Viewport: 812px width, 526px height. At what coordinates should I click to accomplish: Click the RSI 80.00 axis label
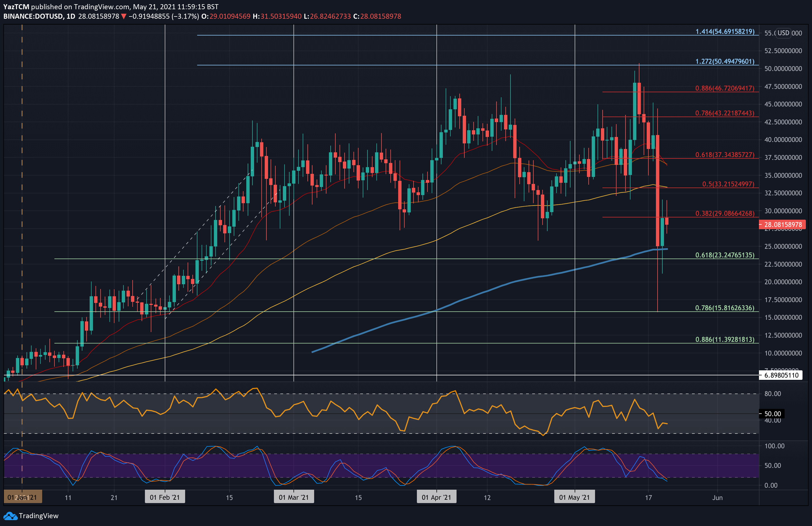[773, 394]
